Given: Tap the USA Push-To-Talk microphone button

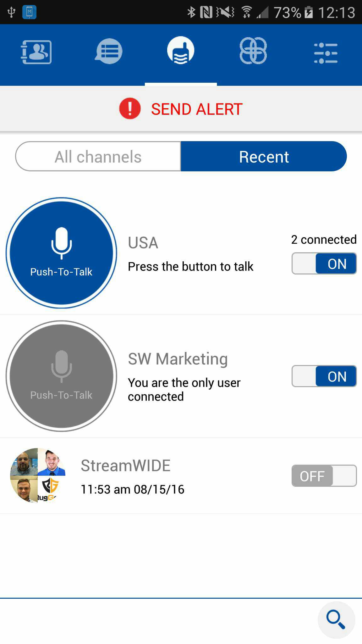Looking at the screenshot, I should [61, 253].
